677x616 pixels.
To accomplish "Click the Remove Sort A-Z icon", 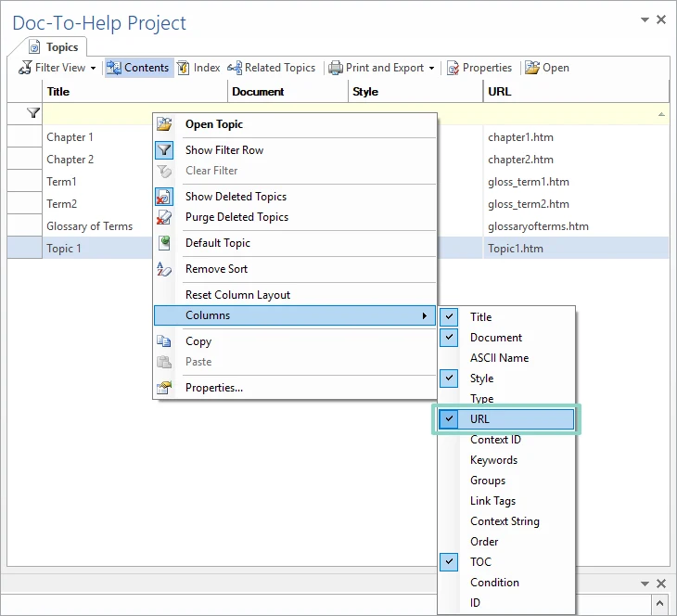I will (164, 269).
